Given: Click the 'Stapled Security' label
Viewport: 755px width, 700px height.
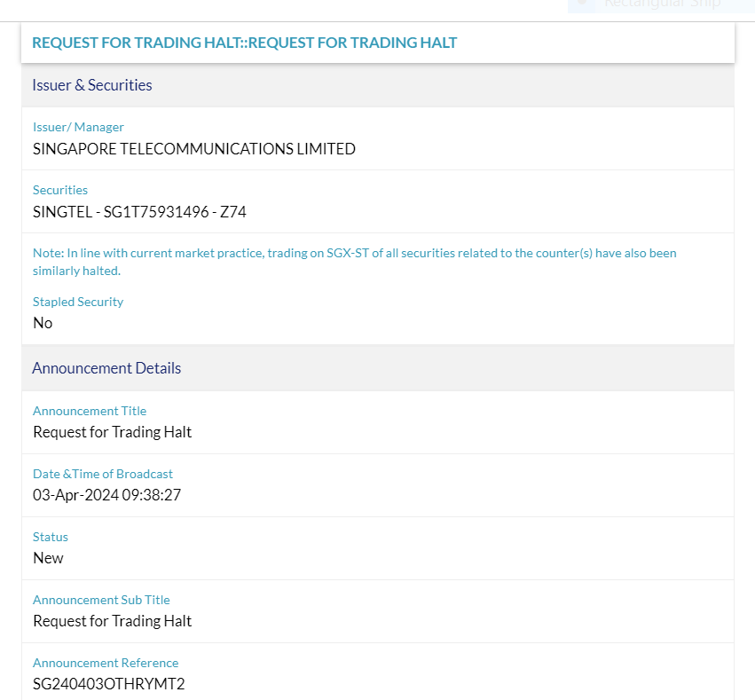Looking at the screenshot, I should click(78, 302).
